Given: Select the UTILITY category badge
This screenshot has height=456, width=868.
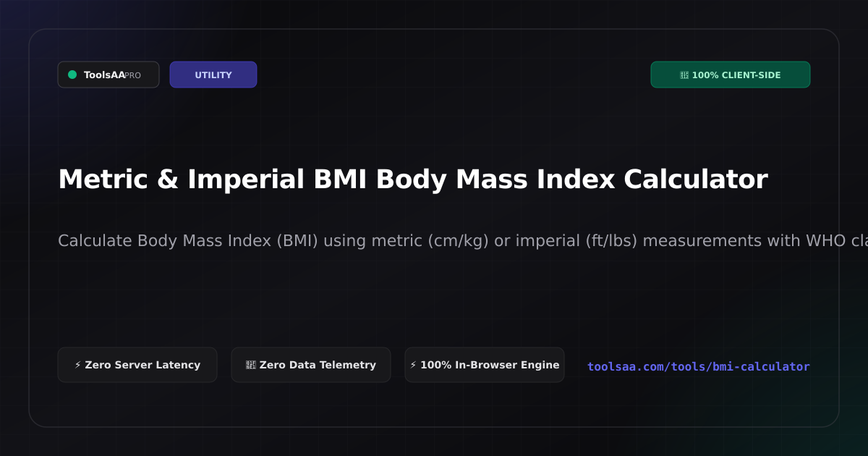Looking at the screenshot, I should [213, 75].
